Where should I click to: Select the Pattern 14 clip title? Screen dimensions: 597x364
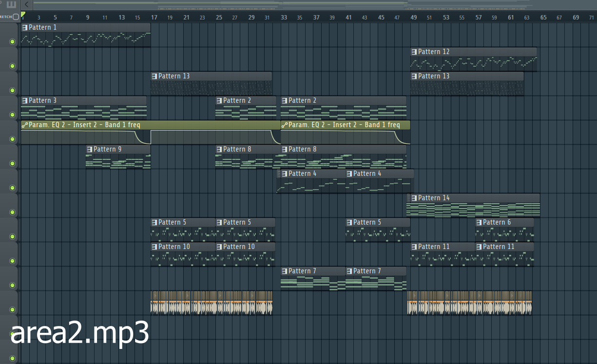pos(434,198)
